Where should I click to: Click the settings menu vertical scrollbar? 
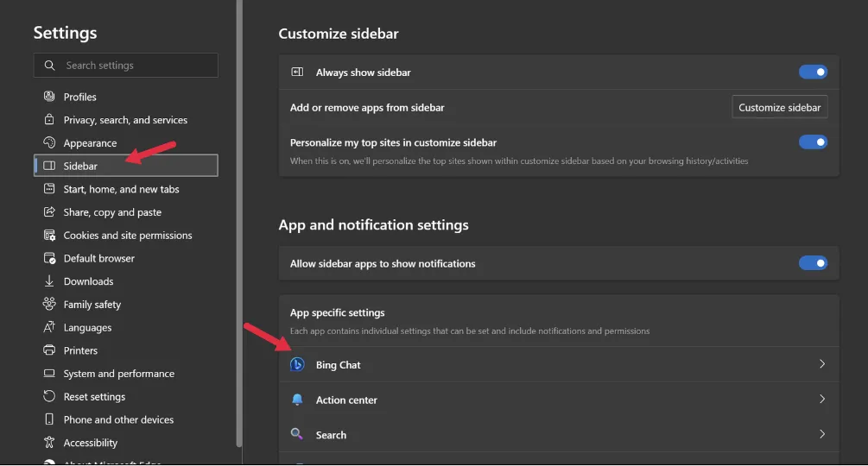(x=239, y=223)
